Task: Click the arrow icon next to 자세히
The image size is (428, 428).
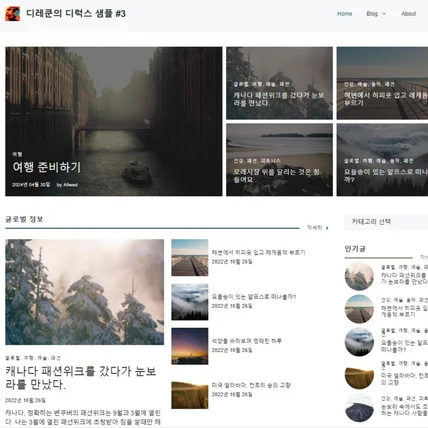Action: (327, 228)
